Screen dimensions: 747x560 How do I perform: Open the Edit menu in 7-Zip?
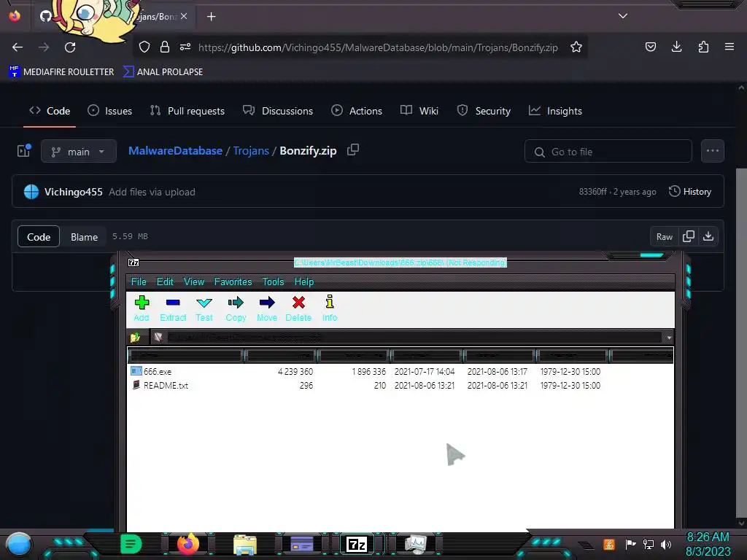[x=165, y=282]
